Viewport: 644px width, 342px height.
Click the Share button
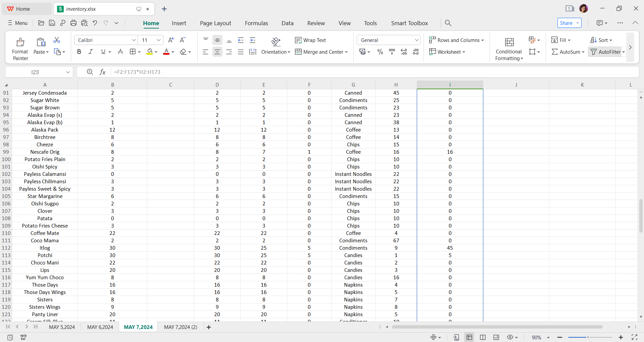(569, 23)
